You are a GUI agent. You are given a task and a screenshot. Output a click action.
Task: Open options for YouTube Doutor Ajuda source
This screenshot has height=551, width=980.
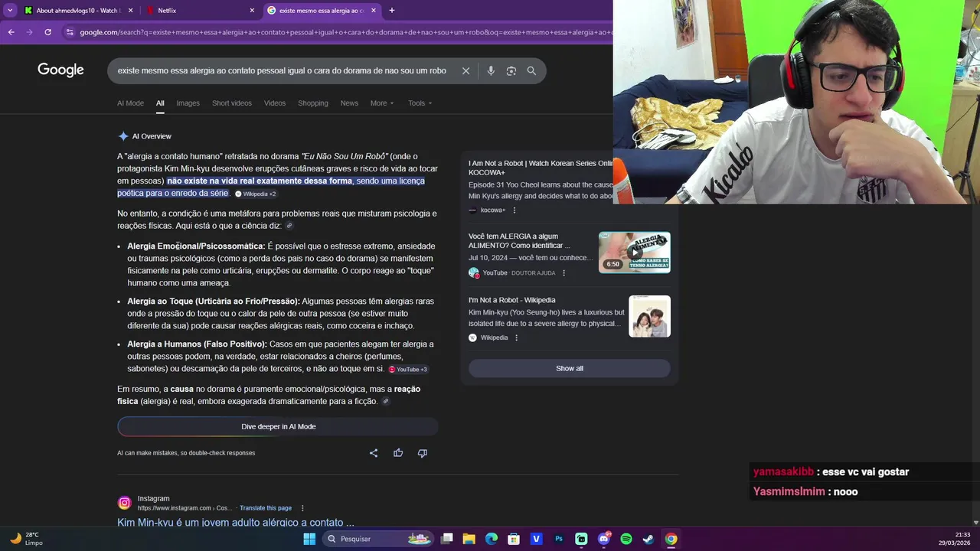coord(564,273)
